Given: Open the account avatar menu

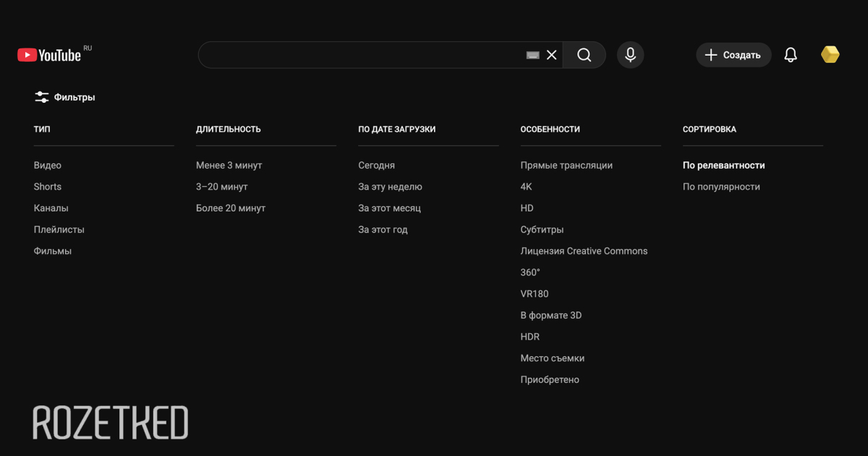Looking at the screenshot, I should point(830,55).
